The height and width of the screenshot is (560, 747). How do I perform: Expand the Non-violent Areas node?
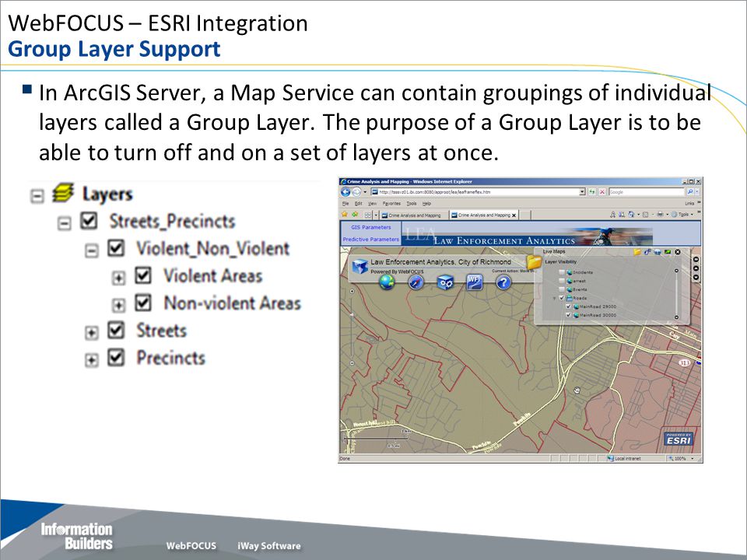118,305
